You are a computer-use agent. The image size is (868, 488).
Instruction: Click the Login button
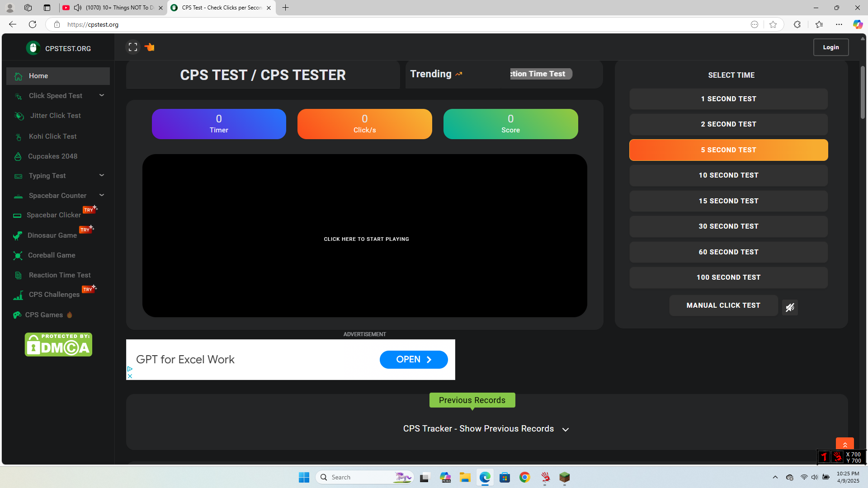pos(830,47)
